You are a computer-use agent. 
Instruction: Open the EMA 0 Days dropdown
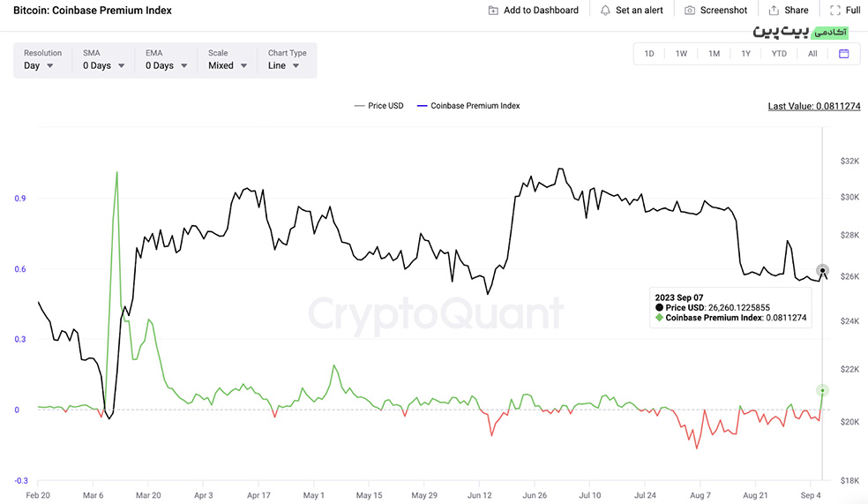click(166, 60)
